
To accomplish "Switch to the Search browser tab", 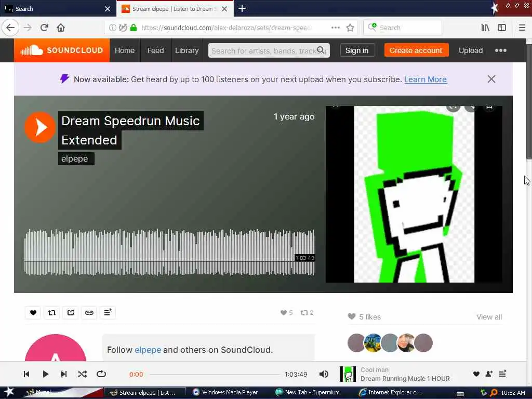I will click(58, 8).
